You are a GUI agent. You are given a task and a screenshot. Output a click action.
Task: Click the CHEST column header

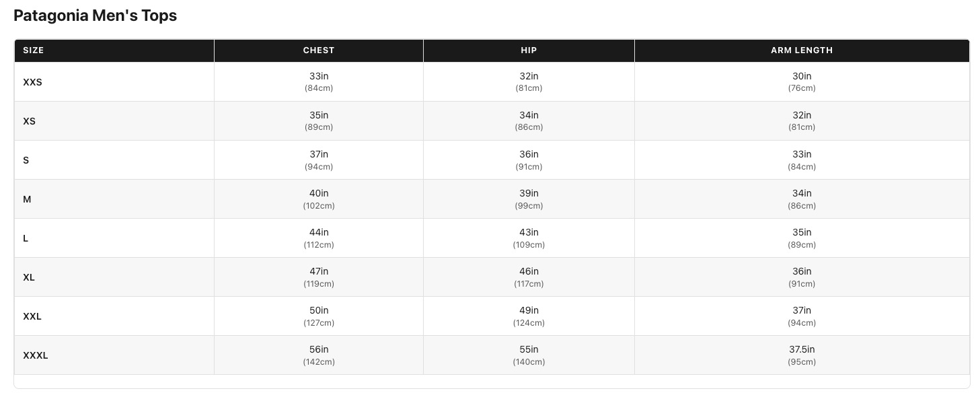coord(319,50)
